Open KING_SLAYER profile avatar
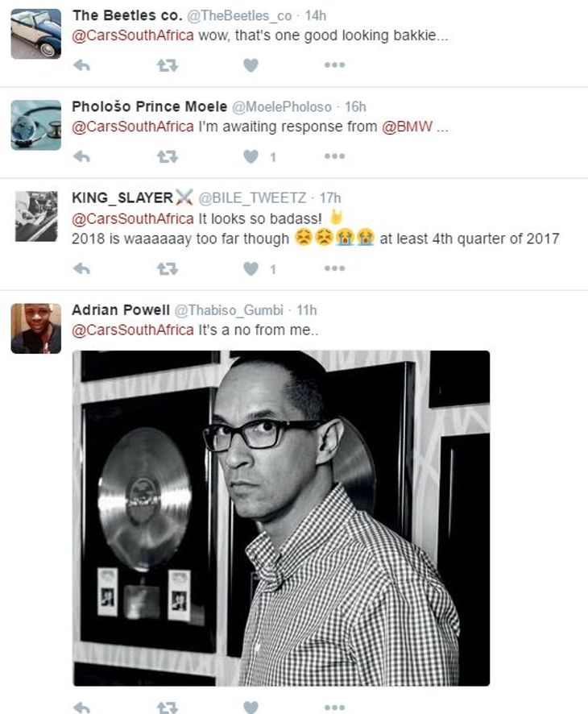This screenshot has width=588, height=714. [x=36, y=216]
